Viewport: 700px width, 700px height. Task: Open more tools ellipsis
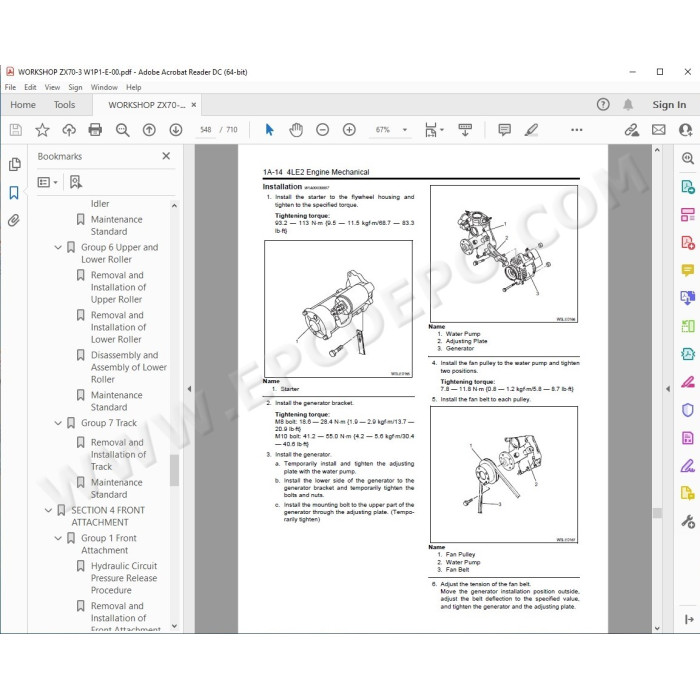tap(577, 130)
